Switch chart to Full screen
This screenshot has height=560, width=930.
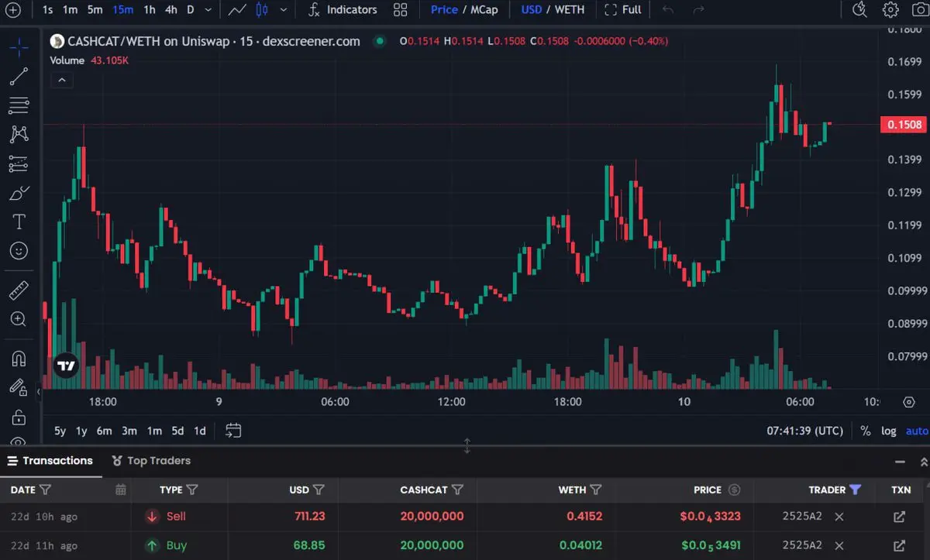[x=622, y=10]
